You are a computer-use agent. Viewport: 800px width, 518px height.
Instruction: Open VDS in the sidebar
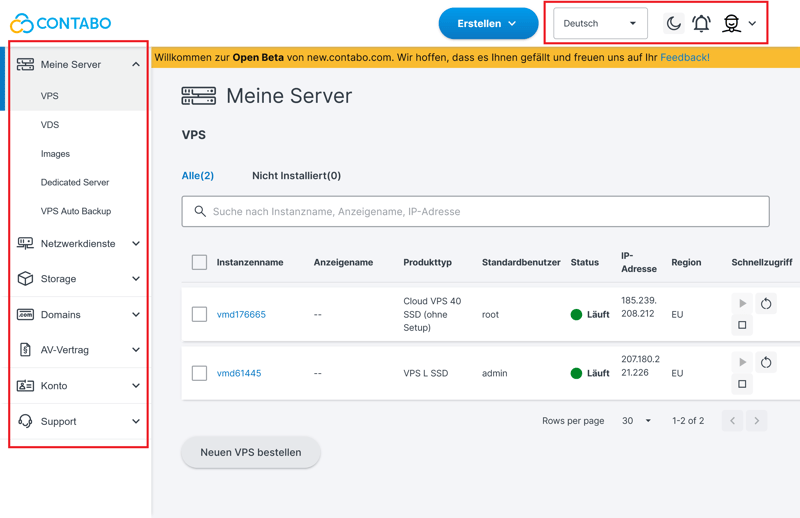click(x=50, y=125)
